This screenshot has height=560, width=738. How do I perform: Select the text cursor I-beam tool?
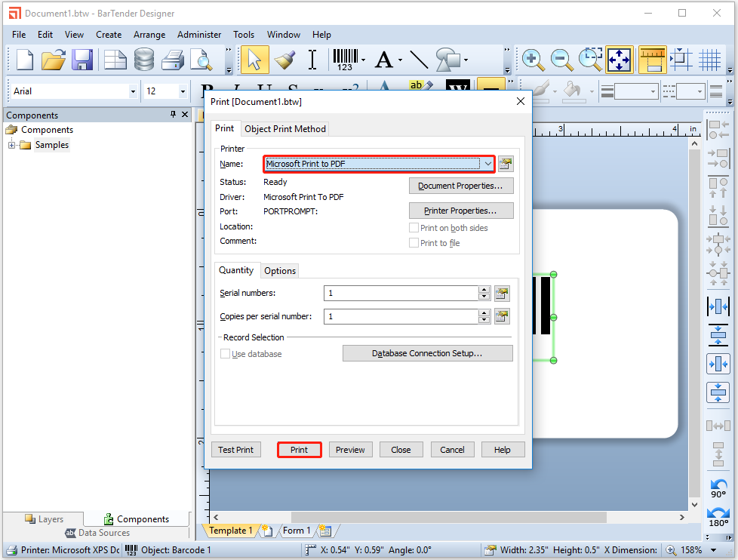pyautogui.click(x=312, y=60)
